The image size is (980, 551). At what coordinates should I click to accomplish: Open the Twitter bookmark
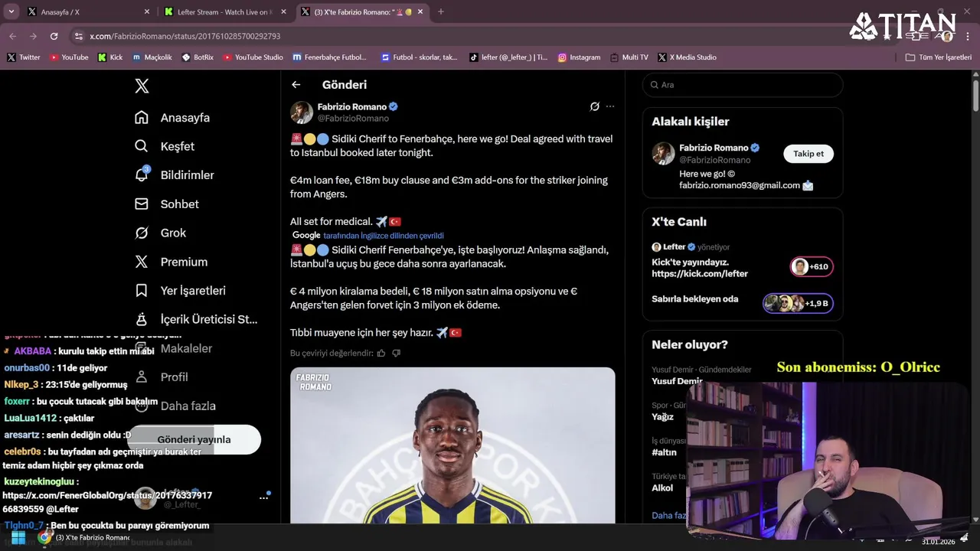24,57
